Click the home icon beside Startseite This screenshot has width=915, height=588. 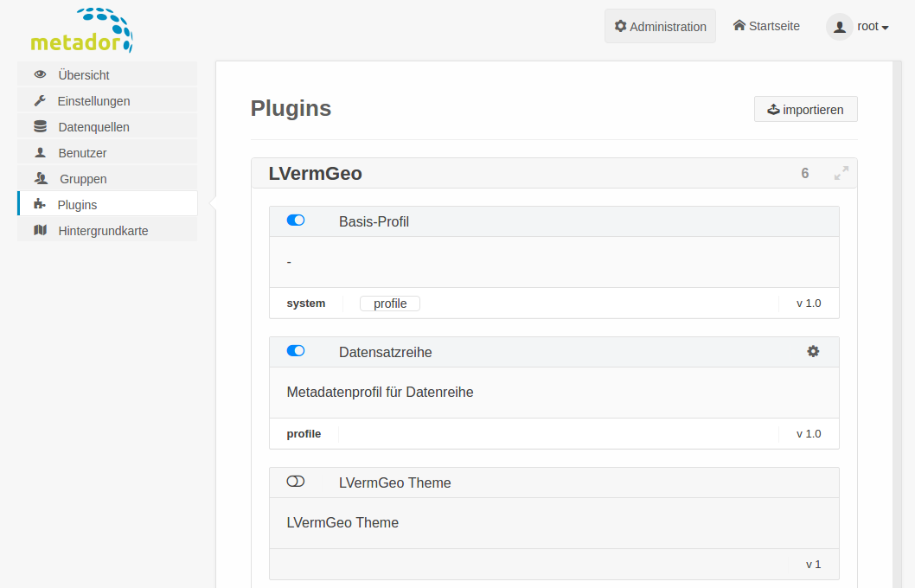coord(739,25)
